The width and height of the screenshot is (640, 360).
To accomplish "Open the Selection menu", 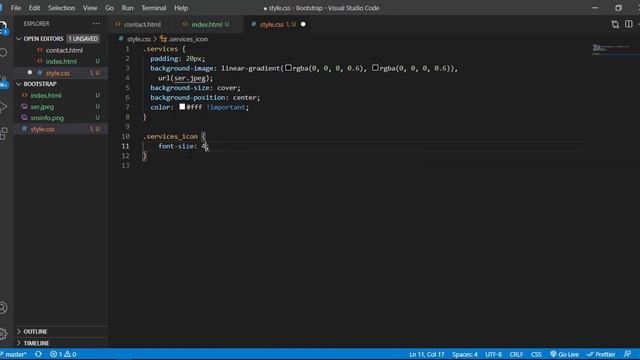I will [61, 8].
